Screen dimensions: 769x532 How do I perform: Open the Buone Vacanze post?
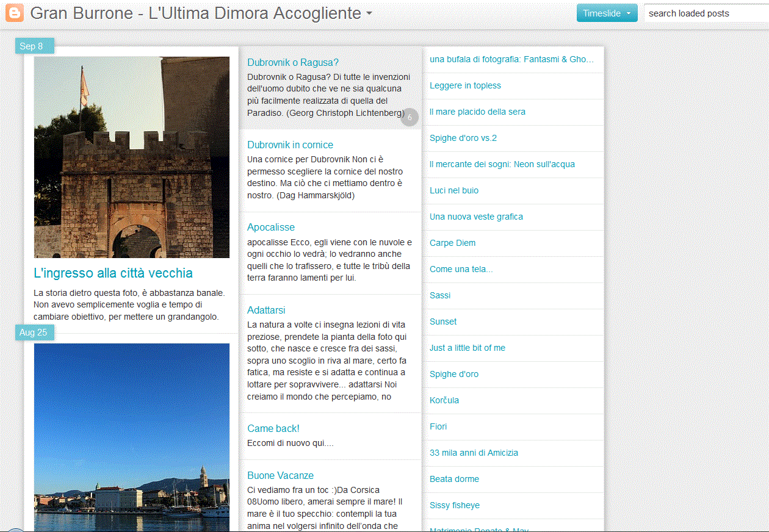click(x=280, y=475)
